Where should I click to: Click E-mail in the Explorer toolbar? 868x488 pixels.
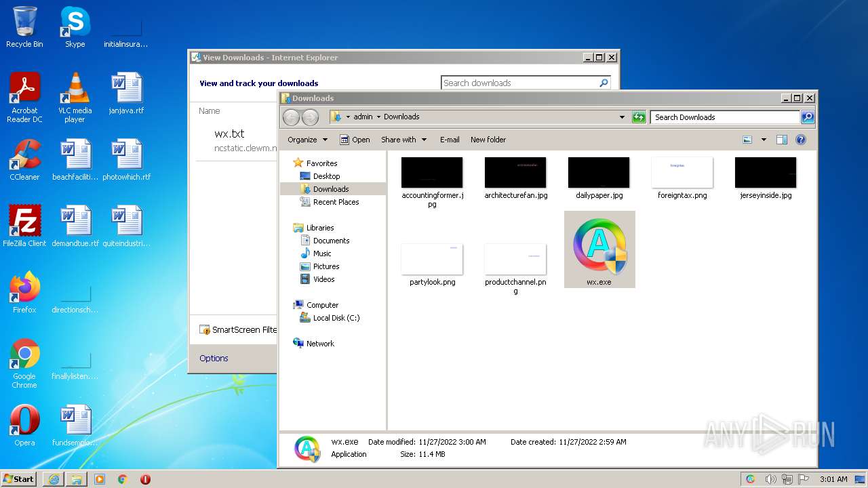(x=450, y=140)
